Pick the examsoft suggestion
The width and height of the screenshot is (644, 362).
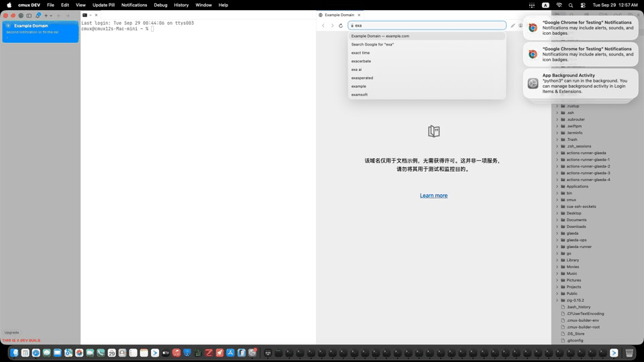coord(427,95)
